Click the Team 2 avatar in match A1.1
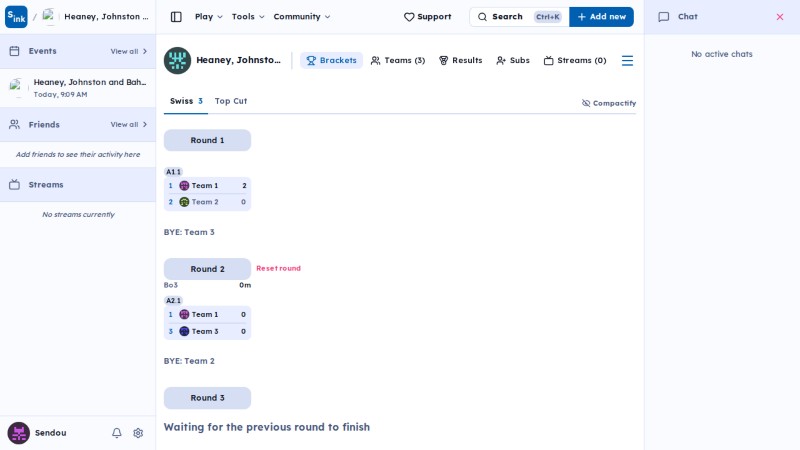The image size is (800, 450). [x=184, y=202]
